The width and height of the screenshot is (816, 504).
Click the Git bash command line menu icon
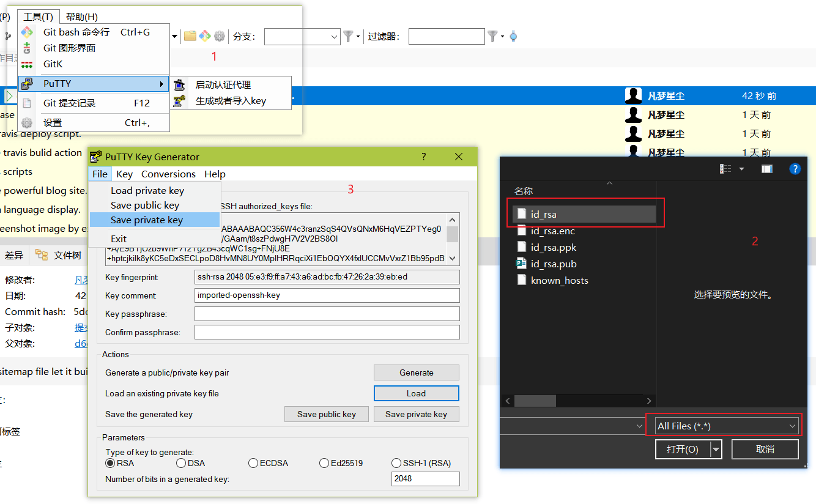click(27, 32)
